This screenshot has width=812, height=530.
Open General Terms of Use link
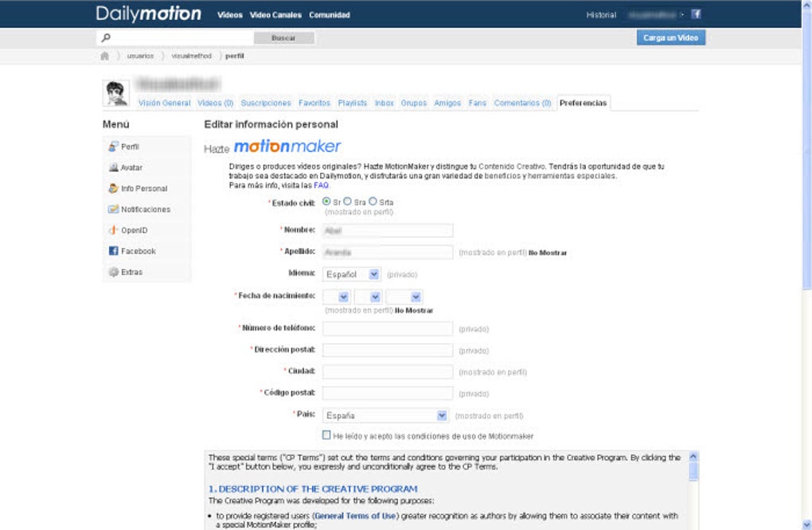pos(355,516)
